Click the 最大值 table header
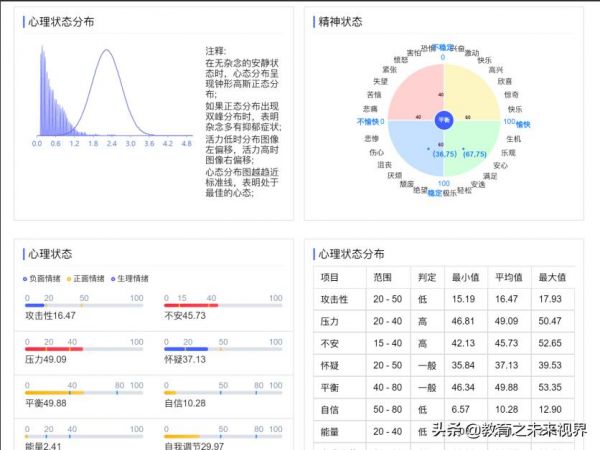 (552, 277)
